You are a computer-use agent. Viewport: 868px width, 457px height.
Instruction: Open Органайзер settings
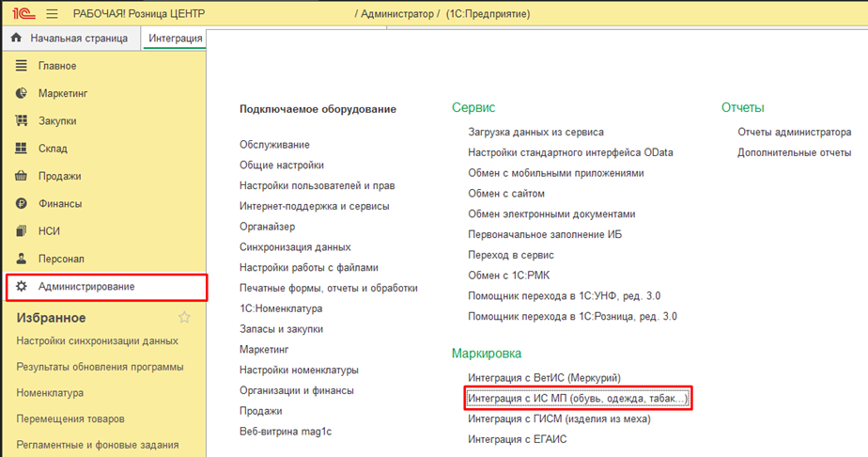268,227
